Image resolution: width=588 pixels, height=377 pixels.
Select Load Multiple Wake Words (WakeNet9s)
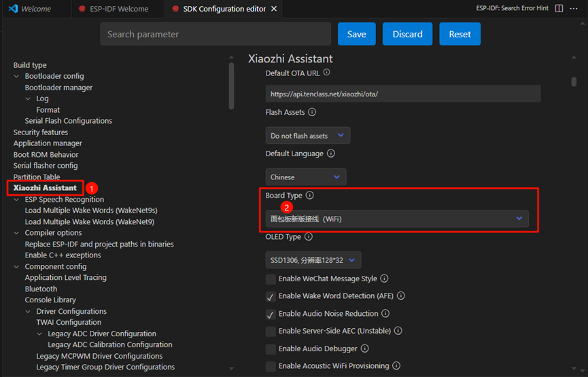point(91,210)
